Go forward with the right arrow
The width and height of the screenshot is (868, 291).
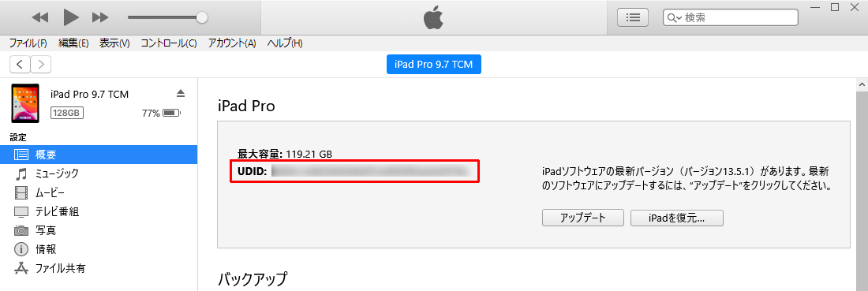(x=41, y=65)
